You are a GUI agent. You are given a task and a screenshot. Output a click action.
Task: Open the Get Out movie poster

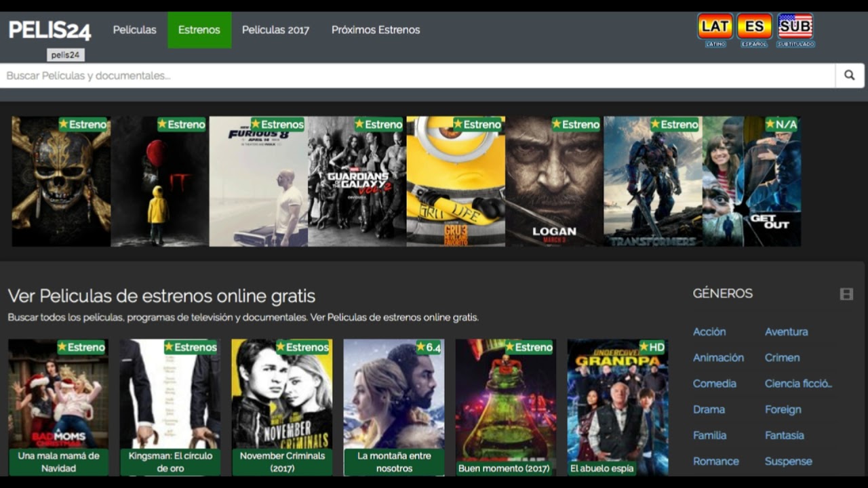tap(752, 181)
